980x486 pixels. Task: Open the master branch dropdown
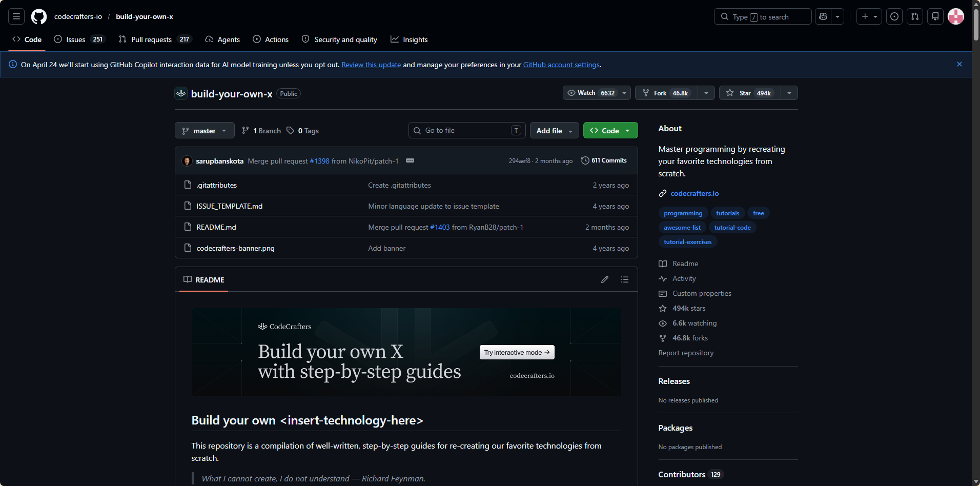coord(205,131)
